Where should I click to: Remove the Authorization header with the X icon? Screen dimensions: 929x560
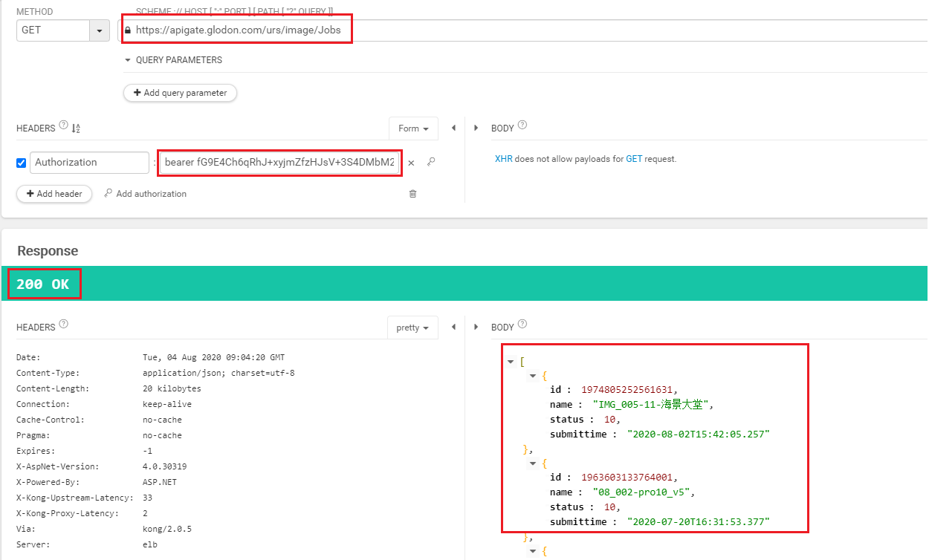pyautogui.click(x=411, y=163)
